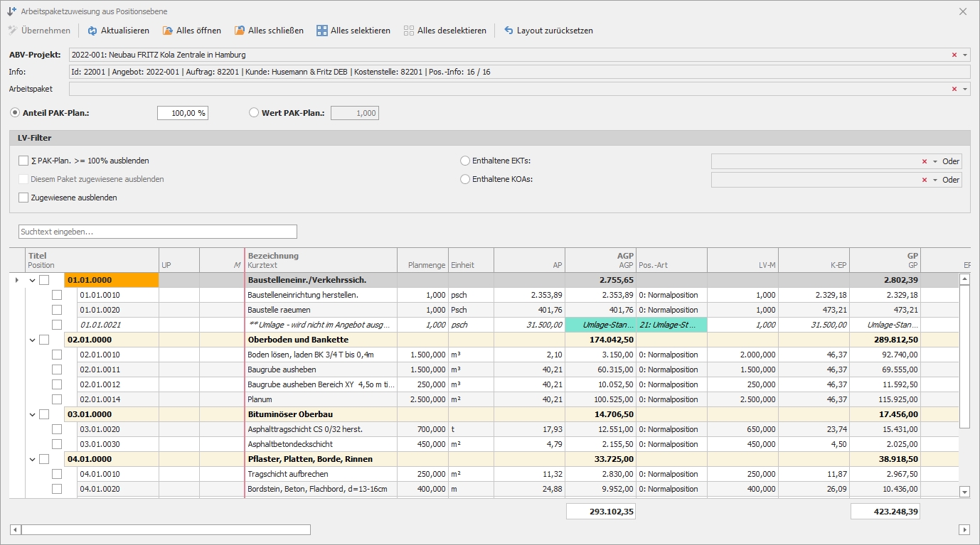
Task: Collapse the 03.01.0000 Bituminöser Oberbau group
Action: pos(32,414)
